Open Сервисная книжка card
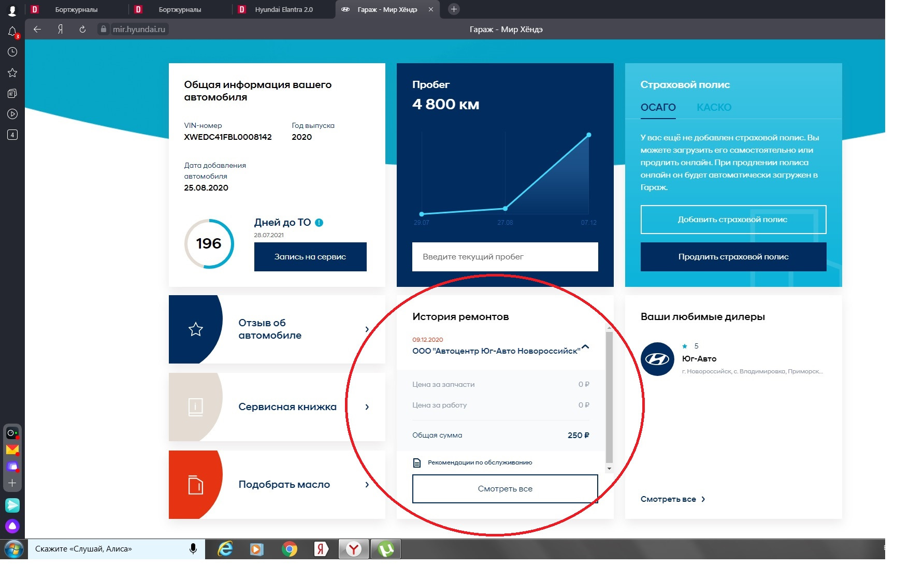Screen dimensions: 924x566 click(277, 407)
